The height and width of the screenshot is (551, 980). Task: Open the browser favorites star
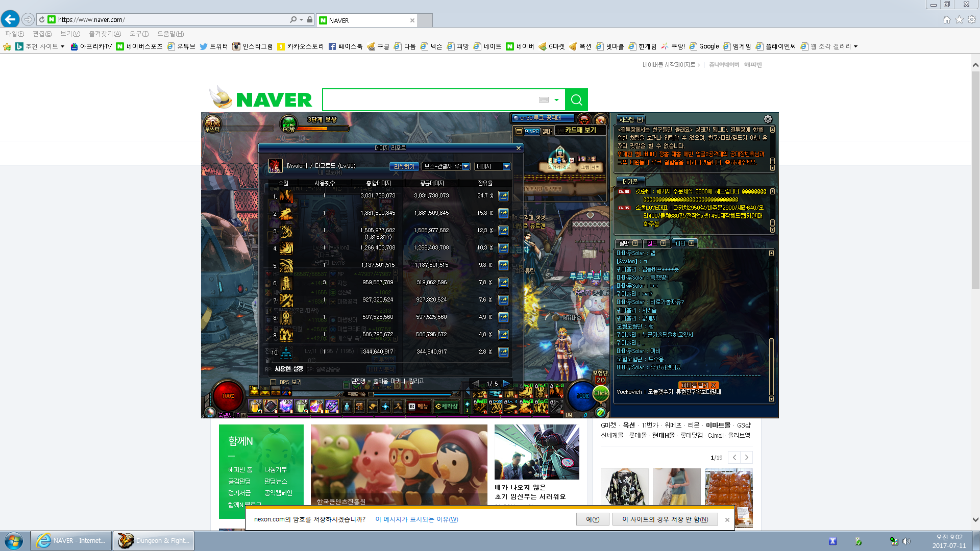959,19
